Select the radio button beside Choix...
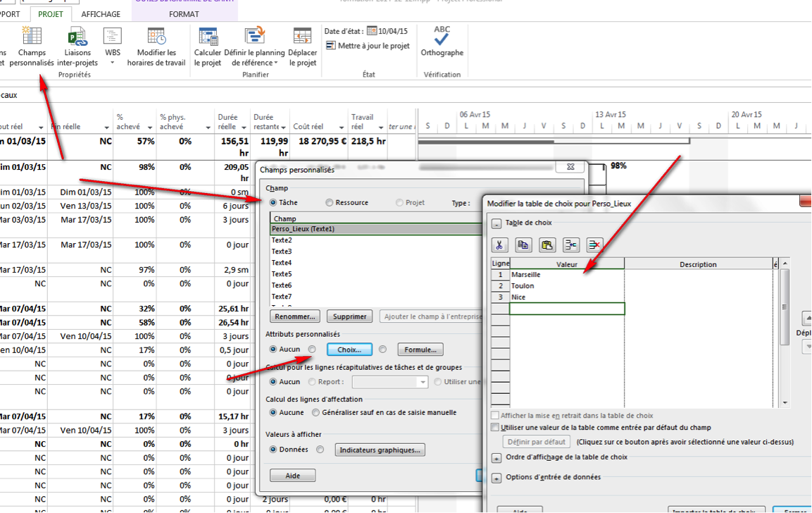The width and height of the screenshot is (812, 513). (312, 350)
